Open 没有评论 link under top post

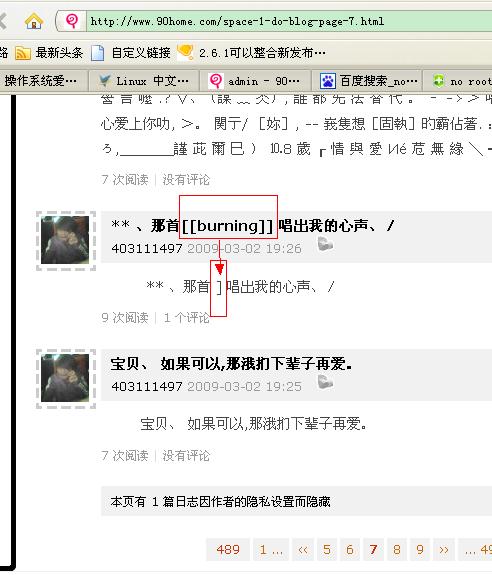(186, 180)
